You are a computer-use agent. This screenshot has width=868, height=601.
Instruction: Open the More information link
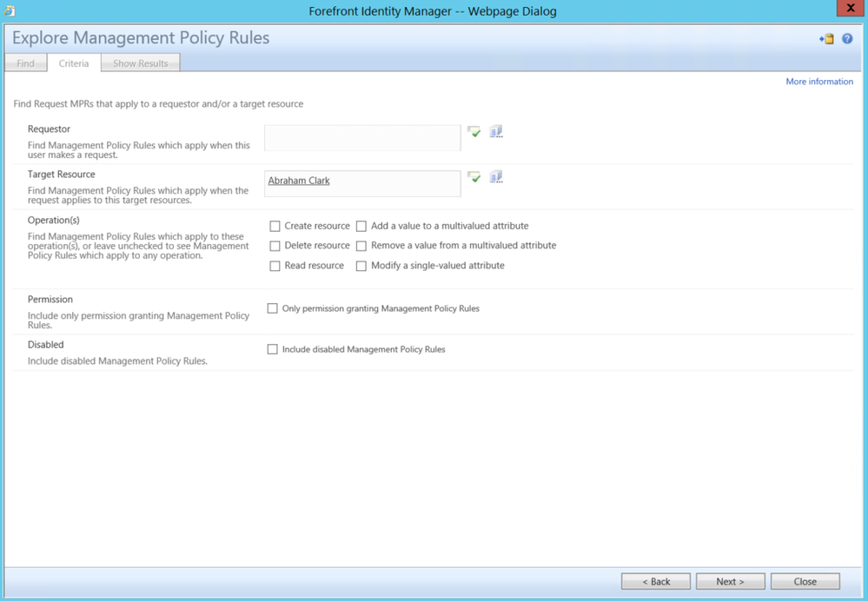coord(819,82)
